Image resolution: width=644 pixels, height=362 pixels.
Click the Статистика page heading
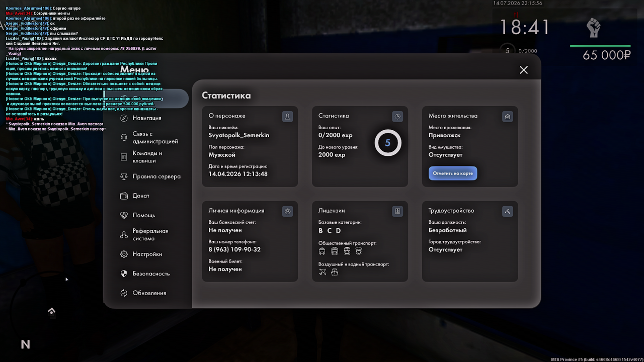[226, 95]
